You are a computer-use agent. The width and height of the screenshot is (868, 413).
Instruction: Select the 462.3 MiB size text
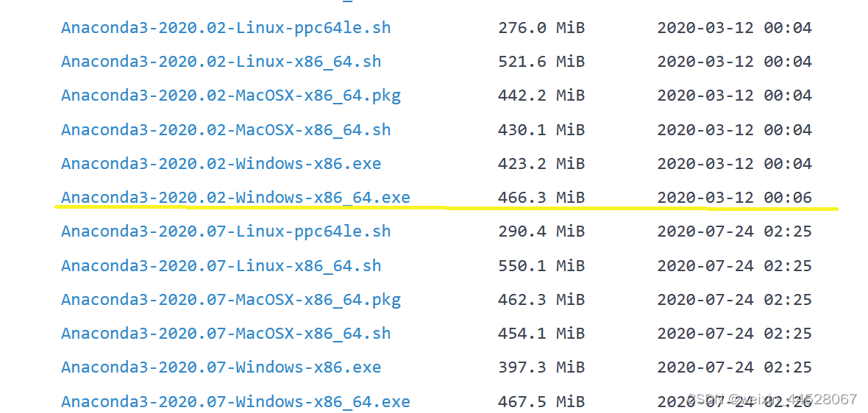pos(541,300)
